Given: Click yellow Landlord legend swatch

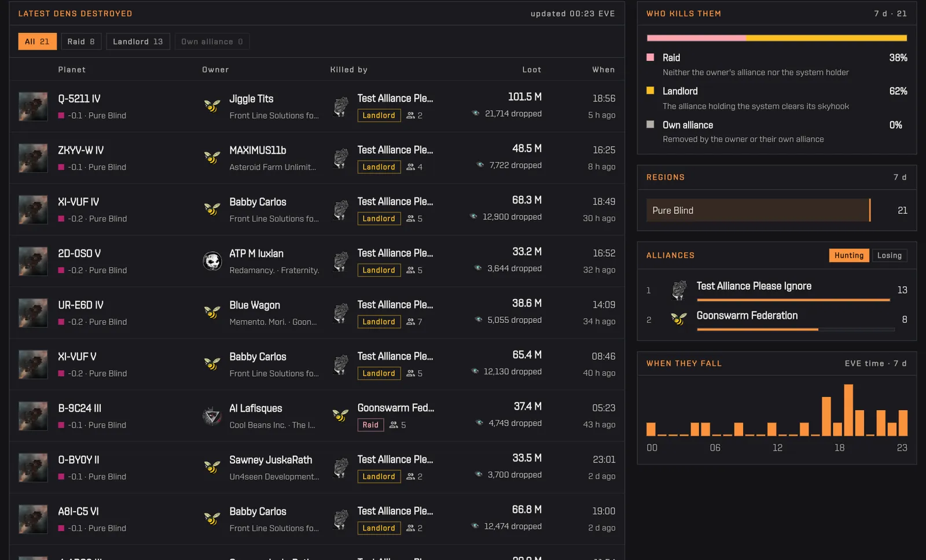Looking at the screenshot, I should [x=651, y=91].
